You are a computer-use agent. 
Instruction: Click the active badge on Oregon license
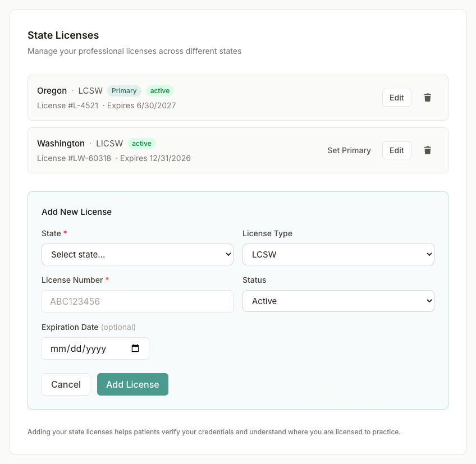tap(160, 91)
